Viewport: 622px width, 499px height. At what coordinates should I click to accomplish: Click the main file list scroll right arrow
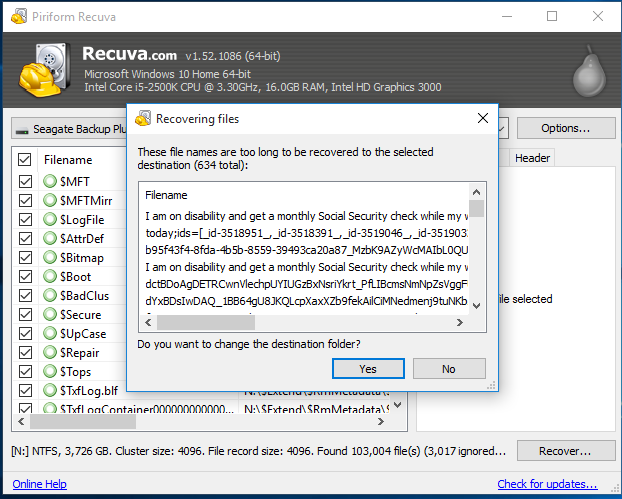(x=381, y=421)
